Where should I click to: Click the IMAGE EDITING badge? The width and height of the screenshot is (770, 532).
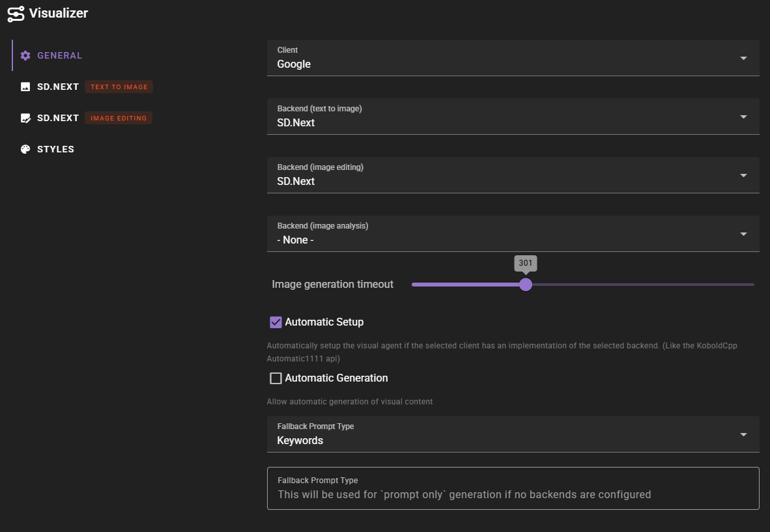[x=118, y=118]
